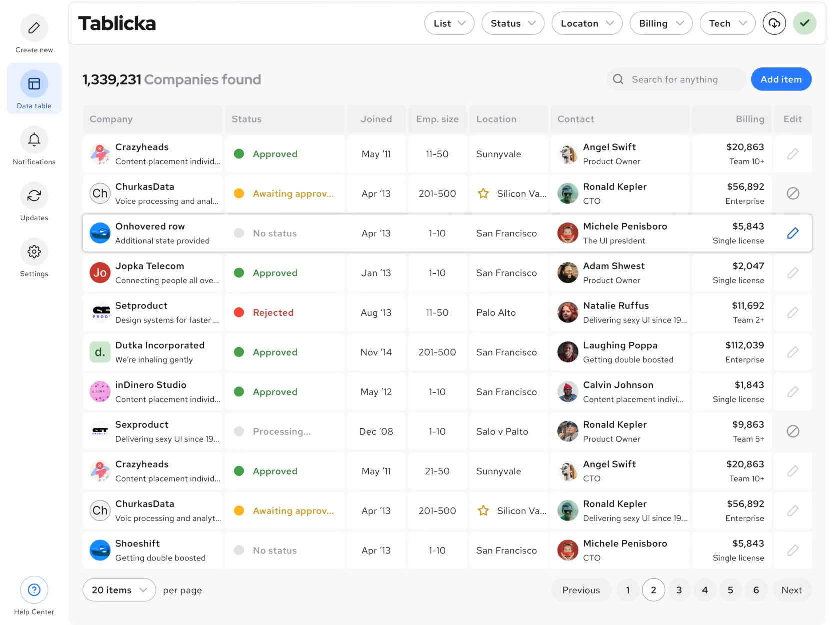Click disabled edit icon for Sexproduct row
The image size is (840, 625).
(x=792, y=431)
